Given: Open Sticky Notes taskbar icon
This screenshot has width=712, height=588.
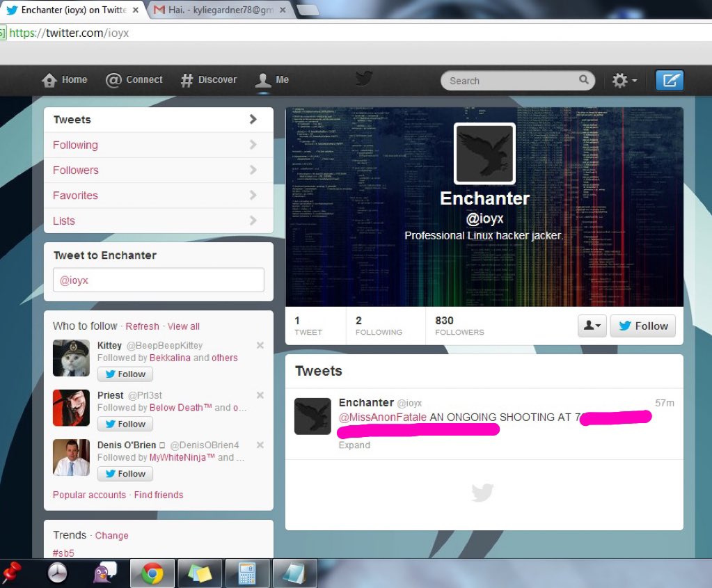Looking at the screenshot, I should [200, 573].
